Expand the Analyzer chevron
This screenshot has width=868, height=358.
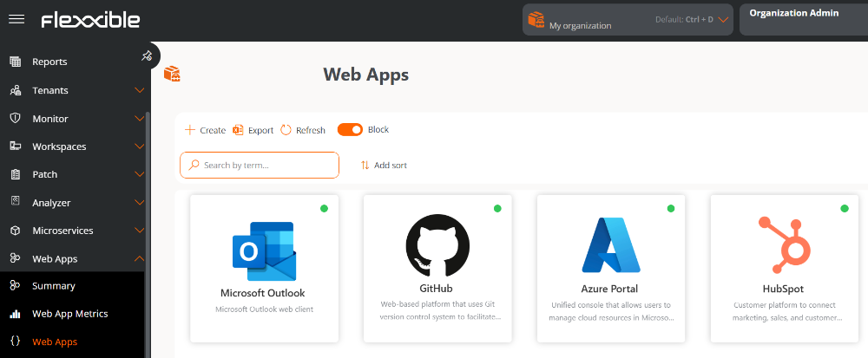(140, 202)
